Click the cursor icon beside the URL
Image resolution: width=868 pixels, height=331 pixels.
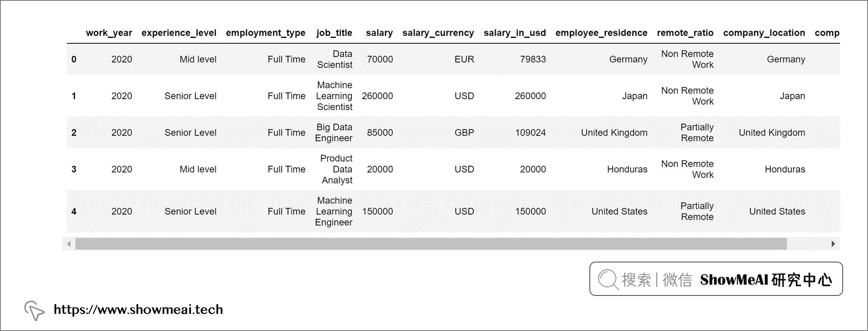[x=34, y=311]
